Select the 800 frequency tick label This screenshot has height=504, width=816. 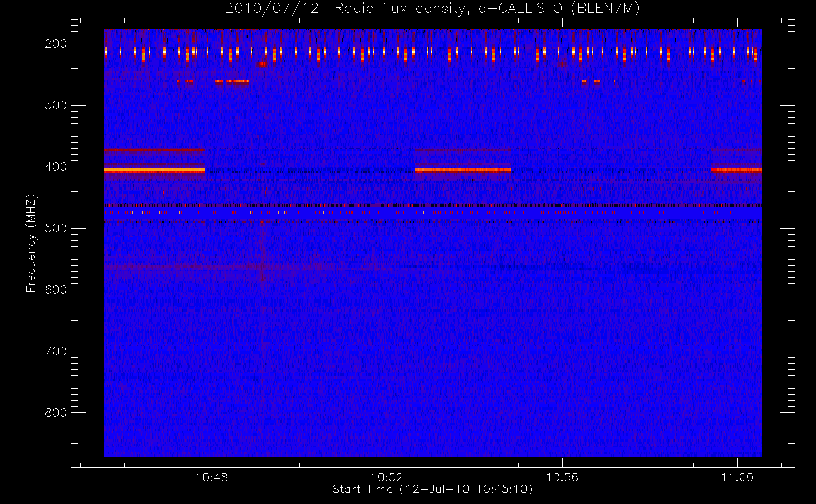tap(56, 413)
